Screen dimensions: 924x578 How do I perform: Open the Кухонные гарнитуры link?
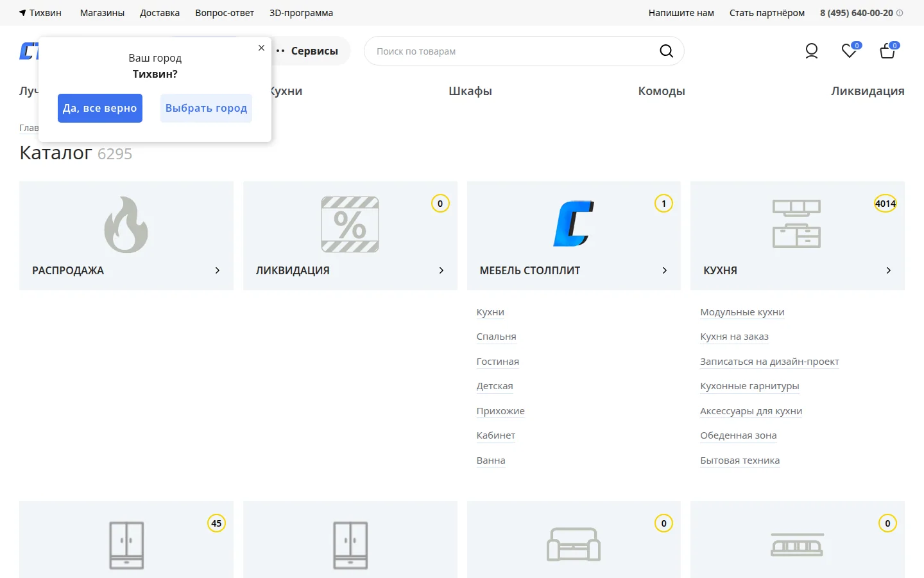click(749, 386)
